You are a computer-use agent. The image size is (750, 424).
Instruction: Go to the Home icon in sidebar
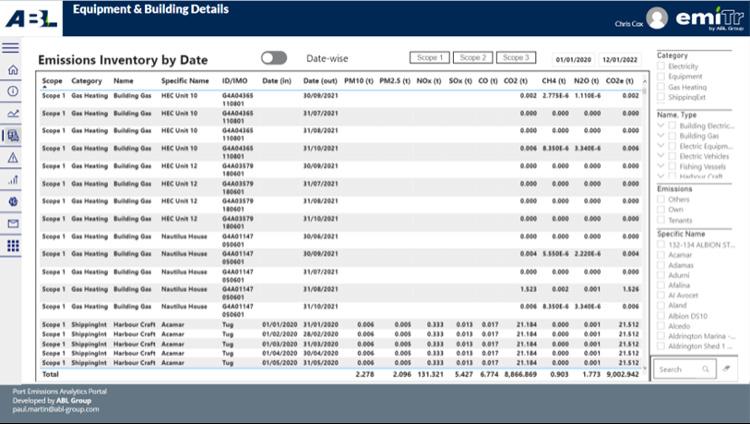pyautogui.click(x=13, y=70)
